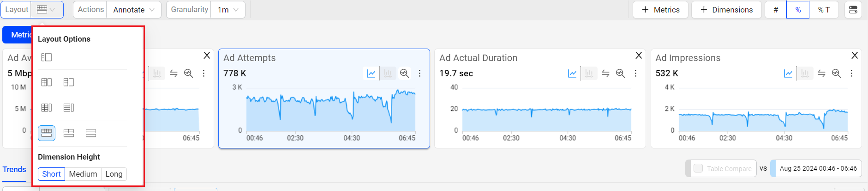Open the Granularity 1m dropdown
The image size is (868, 191).
[x=228, y=10]
